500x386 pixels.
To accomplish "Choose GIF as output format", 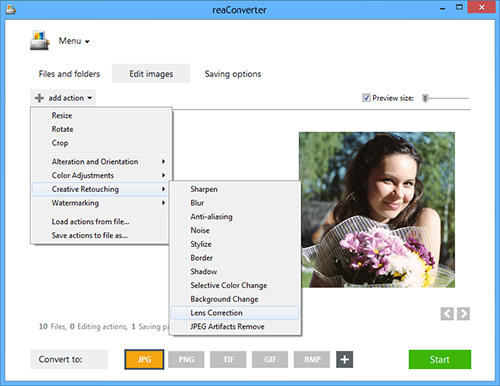I will click(x=270, y=359).
